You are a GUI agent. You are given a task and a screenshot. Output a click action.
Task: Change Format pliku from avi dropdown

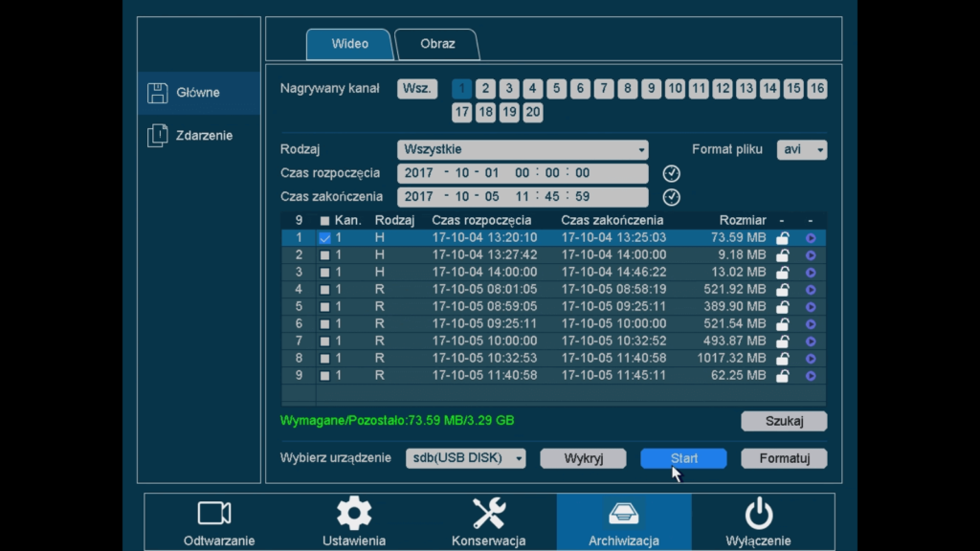pos(802,149)
